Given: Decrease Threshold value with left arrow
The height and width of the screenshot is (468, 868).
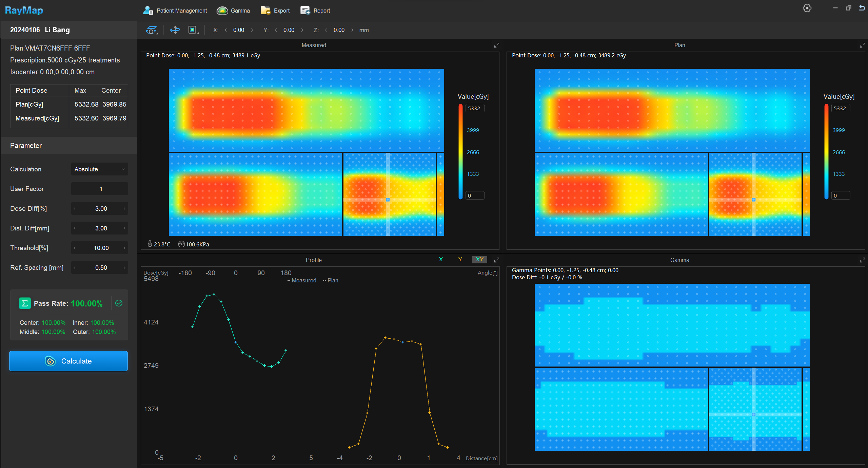Looking at the screenshot, I should click(75, 248).
